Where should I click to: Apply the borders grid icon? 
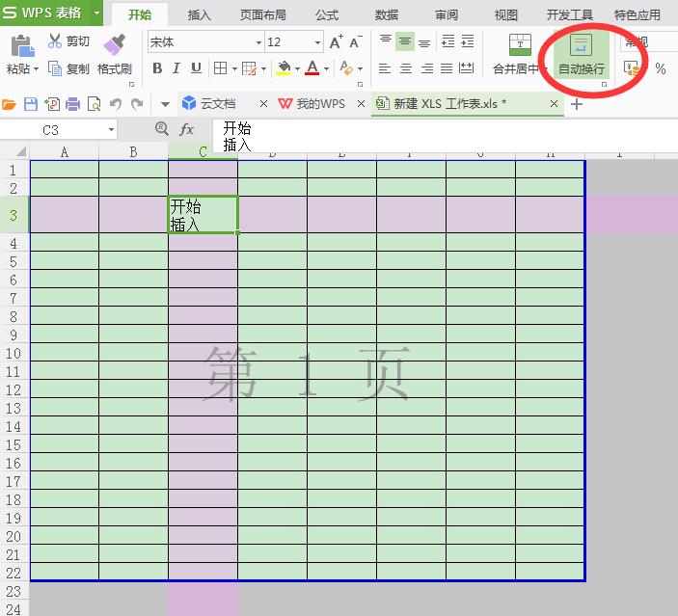point(221,67)
